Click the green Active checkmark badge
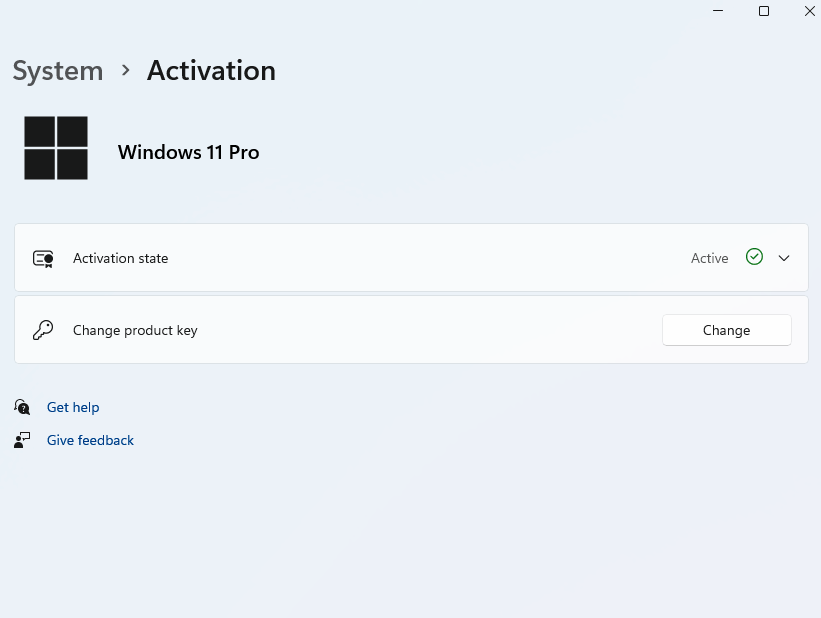The height and width of the screenshot is (618, 821). coord(754,257)
